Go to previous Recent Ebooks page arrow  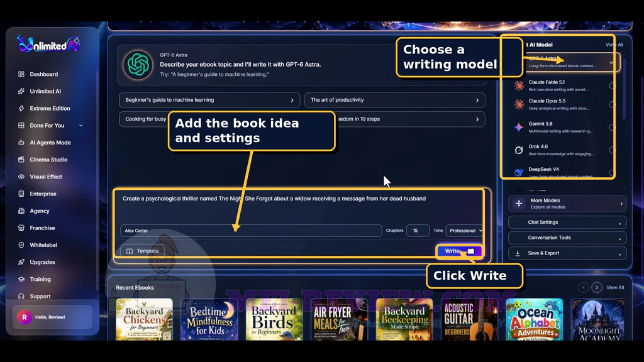583,287
